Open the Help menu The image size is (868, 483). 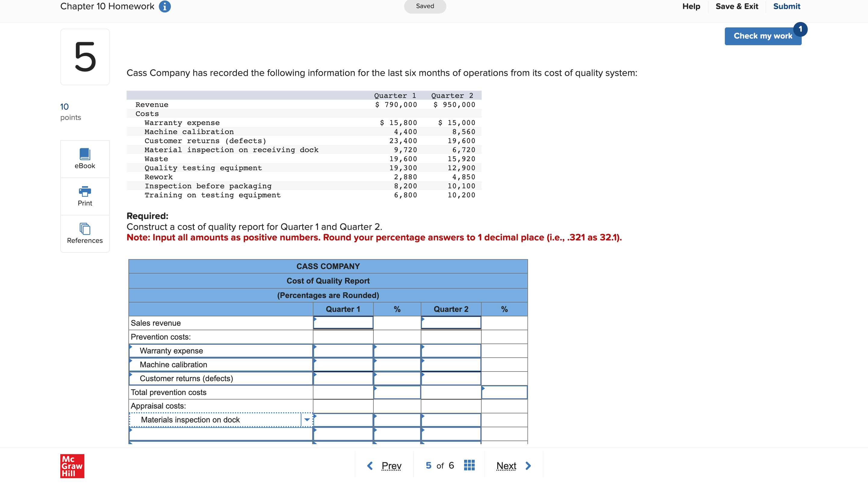[x=691, y=6]
